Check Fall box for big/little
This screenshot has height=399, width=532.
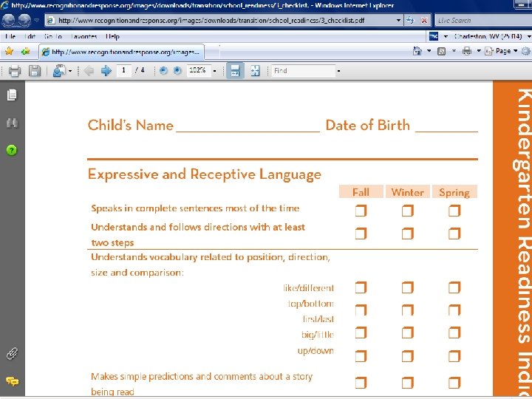[361, 332]
